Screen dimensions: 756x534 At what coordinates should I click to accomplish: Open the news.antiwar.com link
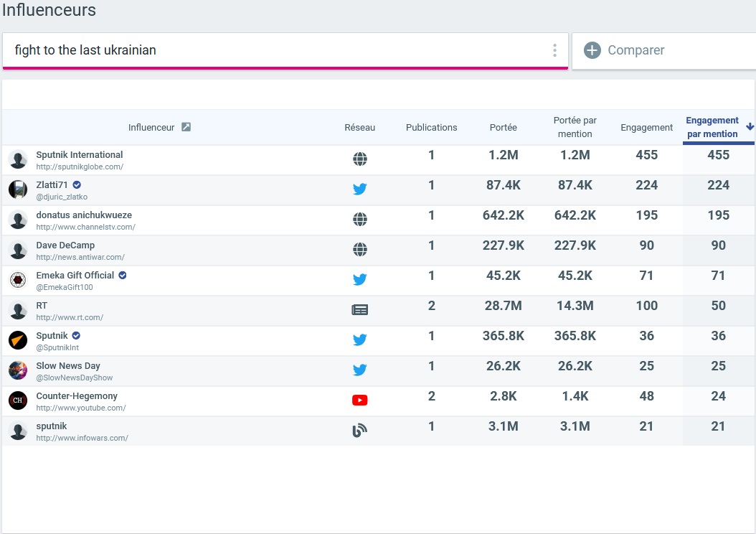click(80, 257)
